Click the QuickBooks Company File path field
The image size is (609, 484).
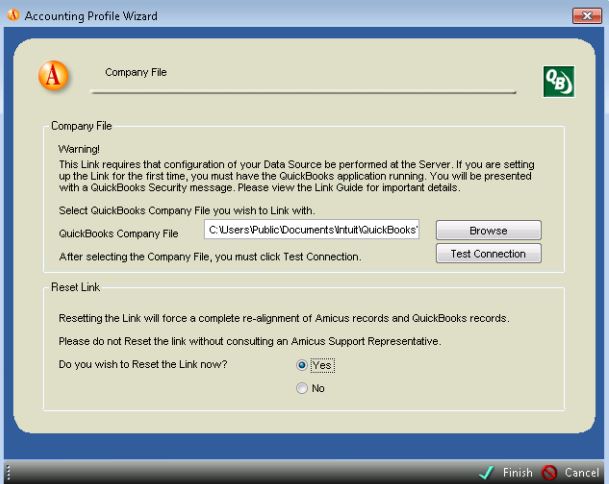pos(312,230)
